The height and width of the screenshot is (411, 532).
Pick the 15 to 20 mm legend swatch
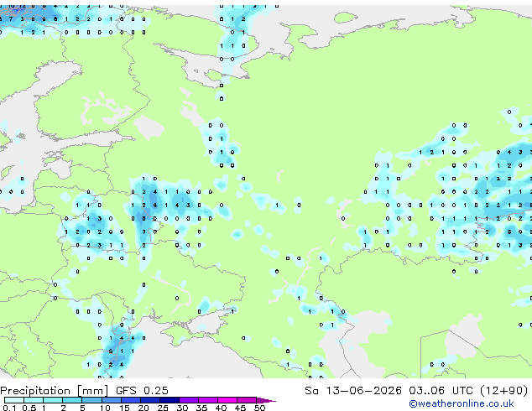131,400
